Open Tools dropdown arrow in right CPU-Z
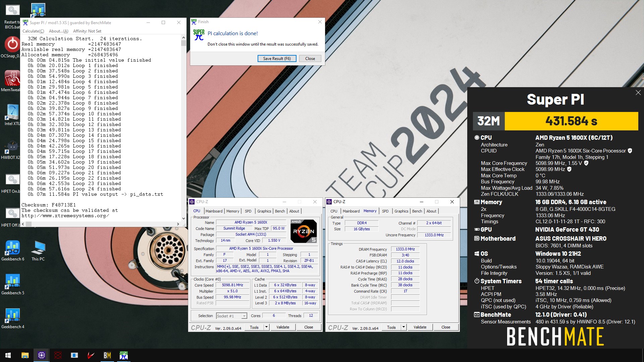Image resolution: width=644 pixels, height=362 pixels. [x=404, y=327]
